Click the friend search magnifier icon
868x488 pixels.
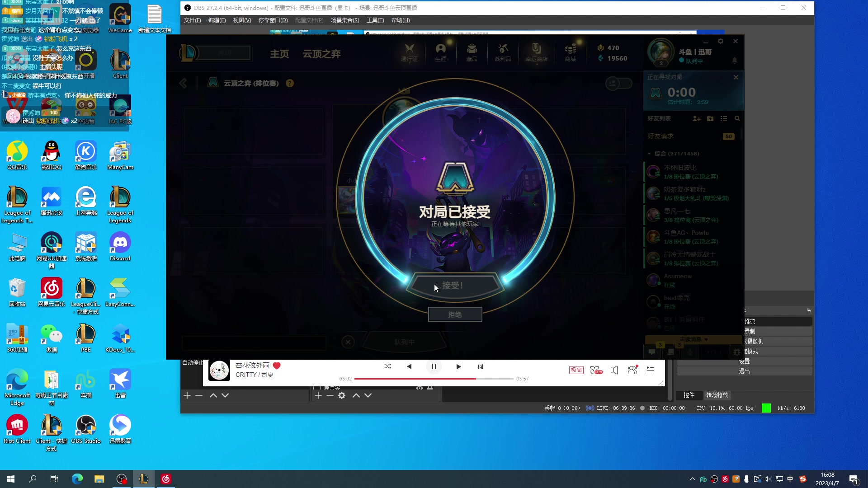[x=737, y=118]
